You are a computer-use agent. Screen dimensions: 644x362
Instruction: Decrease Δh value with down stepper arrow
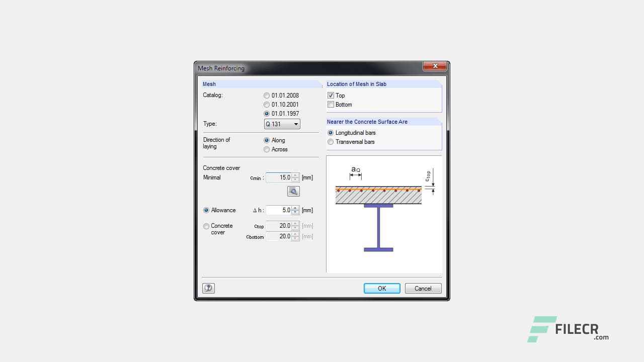click(x=295, y=212)
